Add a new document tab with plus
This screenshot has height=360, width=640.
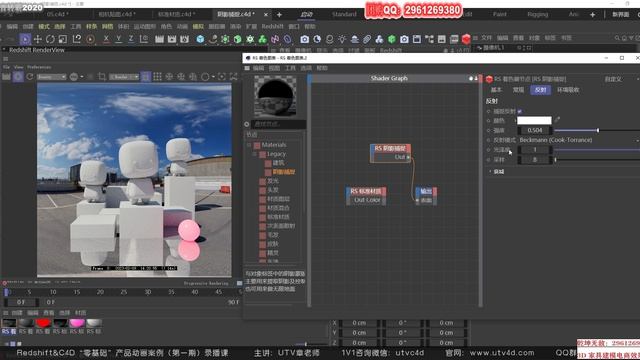[x=279, y=15]
